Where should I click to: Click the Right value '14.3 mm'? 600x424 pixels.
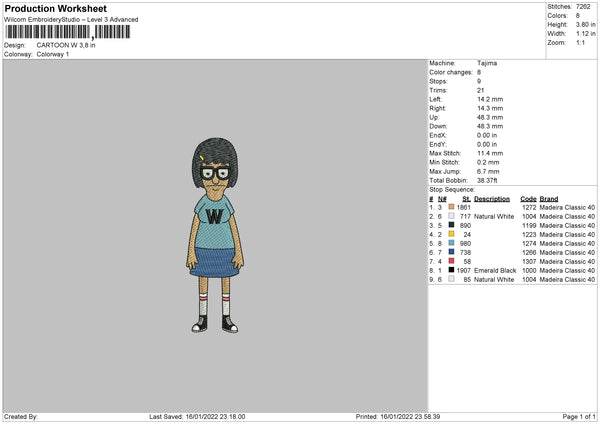[x=490, y=108]
